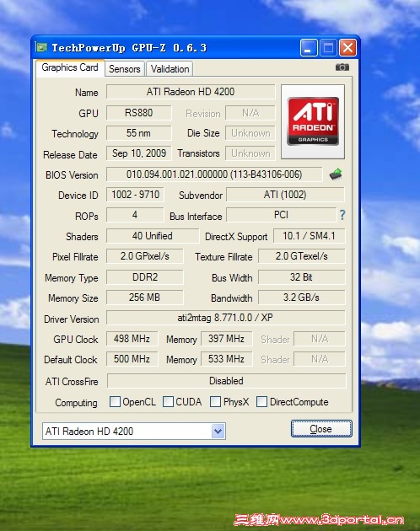Open the ATI Radeon HD 4200 dropdown
420x531 pixels.
coord(218,431)
